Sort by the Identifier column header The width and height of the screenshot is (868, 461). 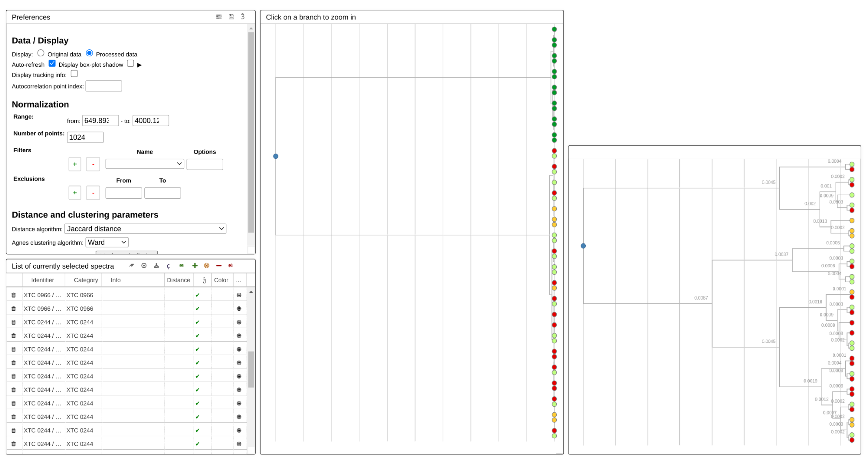click(x=42, y=280)
